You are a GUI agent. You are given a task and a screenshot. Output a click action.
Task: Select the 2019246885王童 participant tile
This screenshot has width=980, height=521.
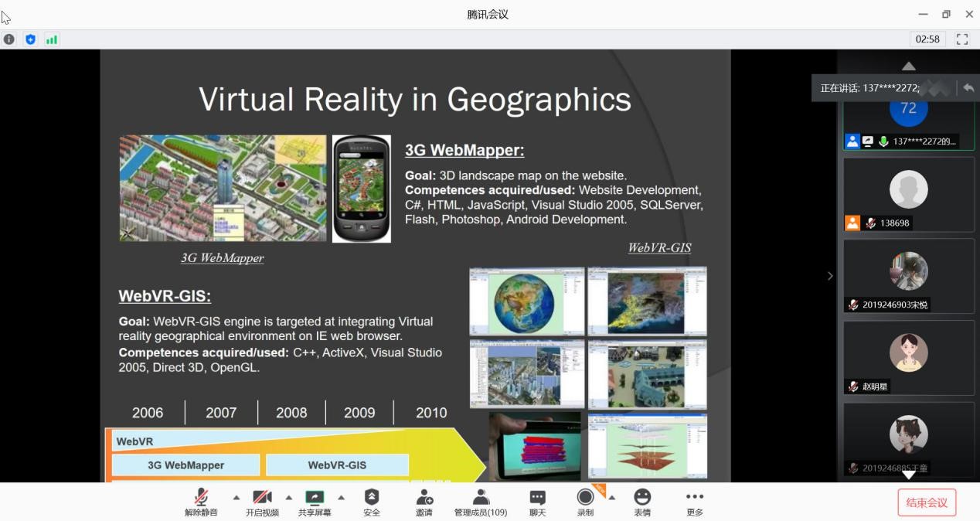(x=909, y=438)
